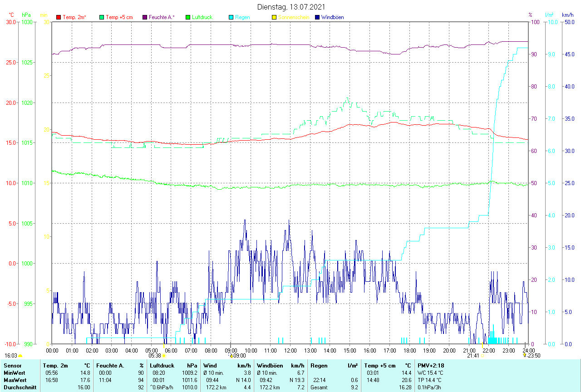Click the wind chill value 'WC 15.4 °C'
581x392 pixels.
[431, 373]
